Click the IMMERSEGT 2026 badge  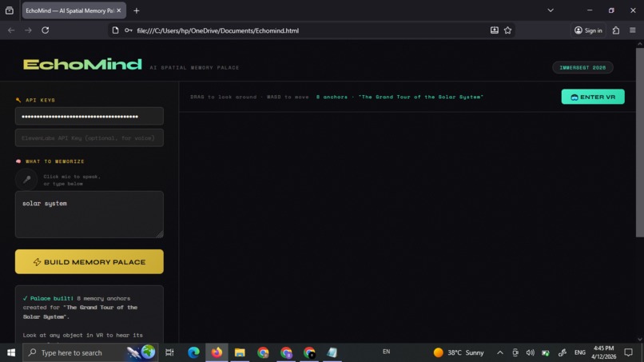click(582, 67)
